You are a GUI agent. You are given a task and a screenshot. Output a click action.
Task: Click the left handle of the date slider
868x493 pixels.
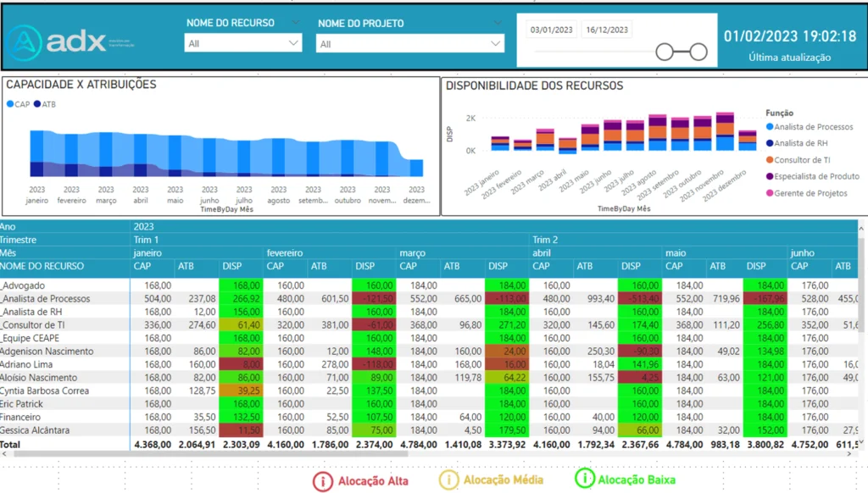click(x=665, y=53)
